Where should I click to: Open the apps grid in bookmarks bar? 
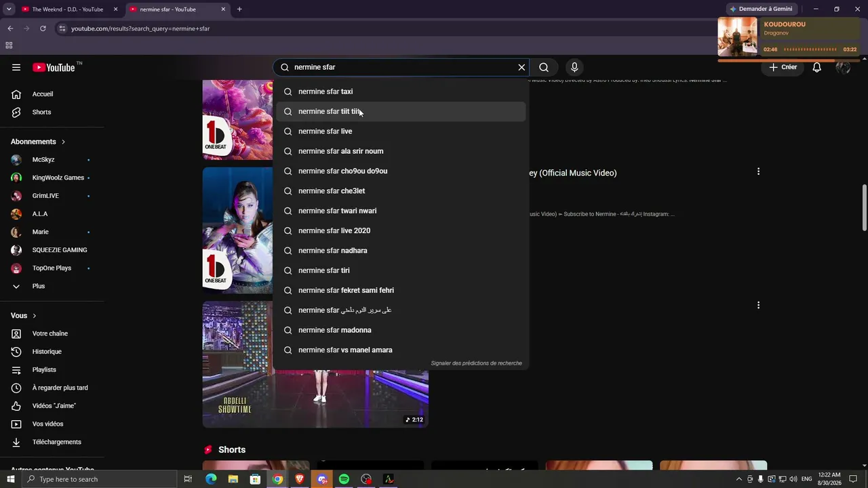coord(9,45)
